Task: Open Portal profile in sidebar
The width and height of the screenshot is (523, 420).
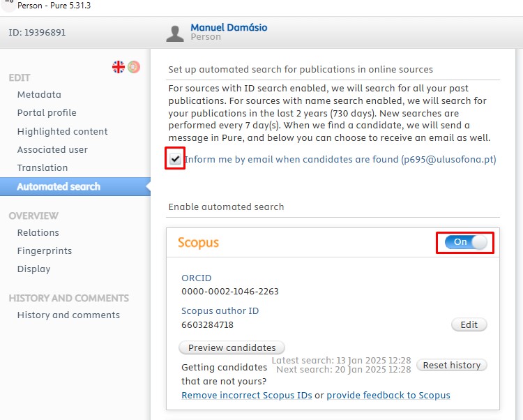Action: click(x=47, y=113)
